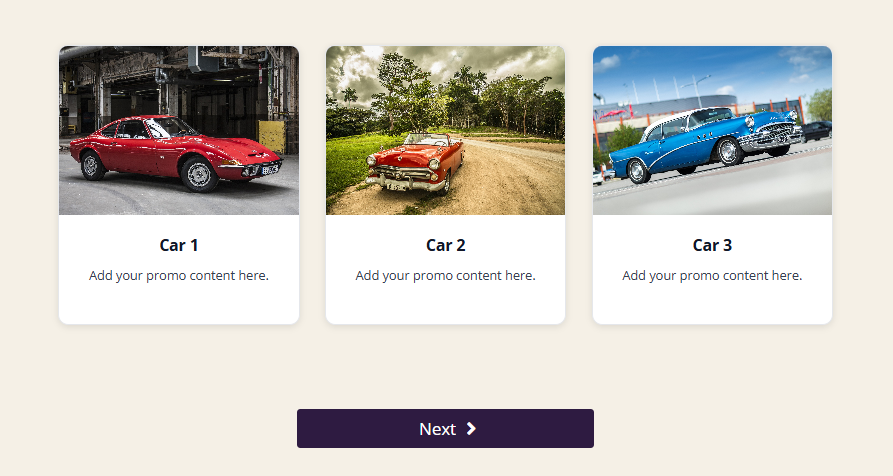This screenshot has width=893, height=476.
Task: Click the Next button label
Action: [x=437, y=429]
